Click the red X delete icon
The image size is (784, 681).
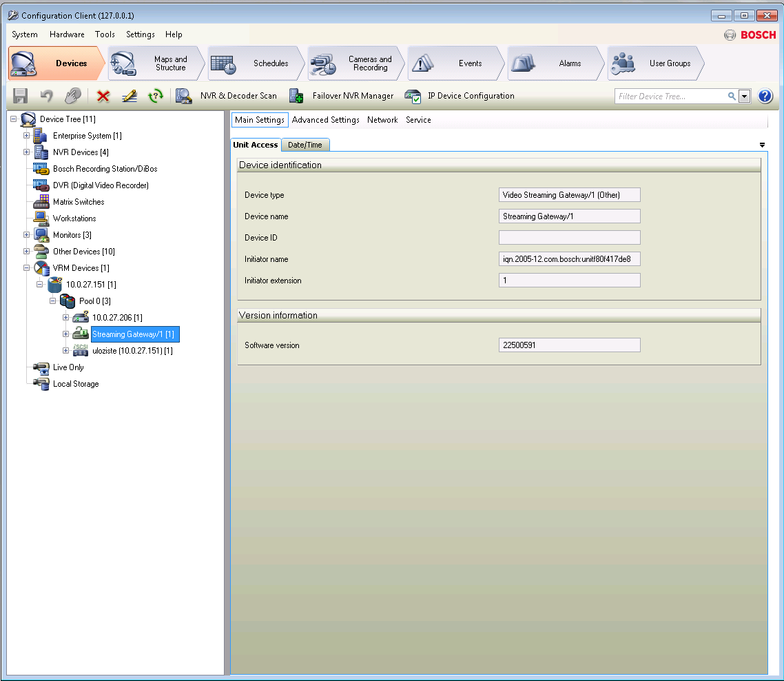point(103,96)
